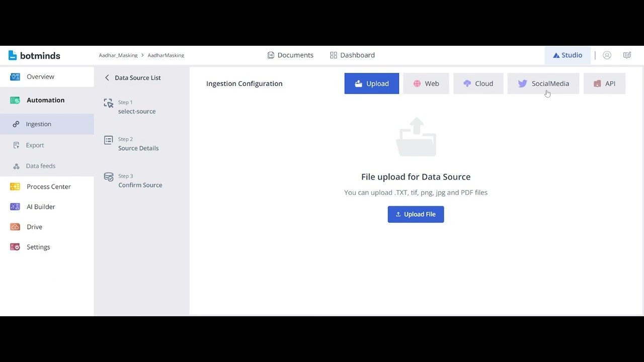The image size is (644, 362).
Task: Click the Automation icon
Action: 15,101
